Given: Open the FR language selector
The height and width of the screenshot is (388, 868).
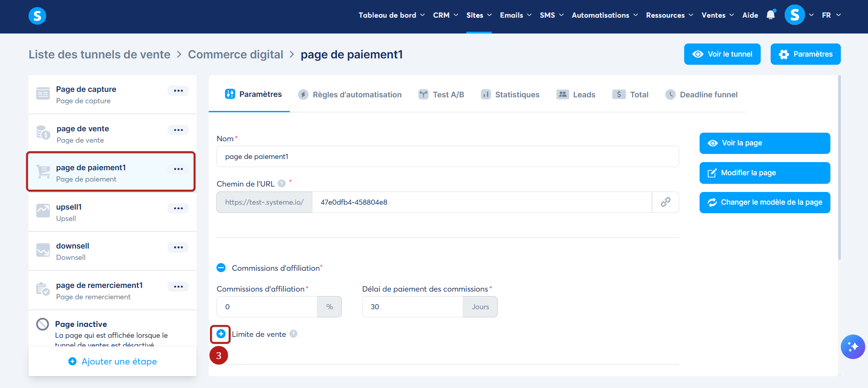Looking at the screenshot, I should (x=831, y=15).
